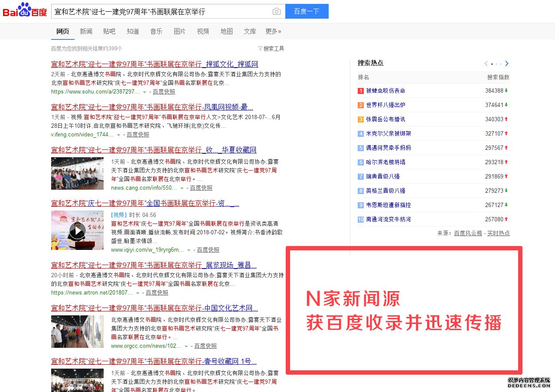This screenshot has height=392, width=555.
Task: Open hot search 世界杯八强出炉
Action: (x=386, y=105)
